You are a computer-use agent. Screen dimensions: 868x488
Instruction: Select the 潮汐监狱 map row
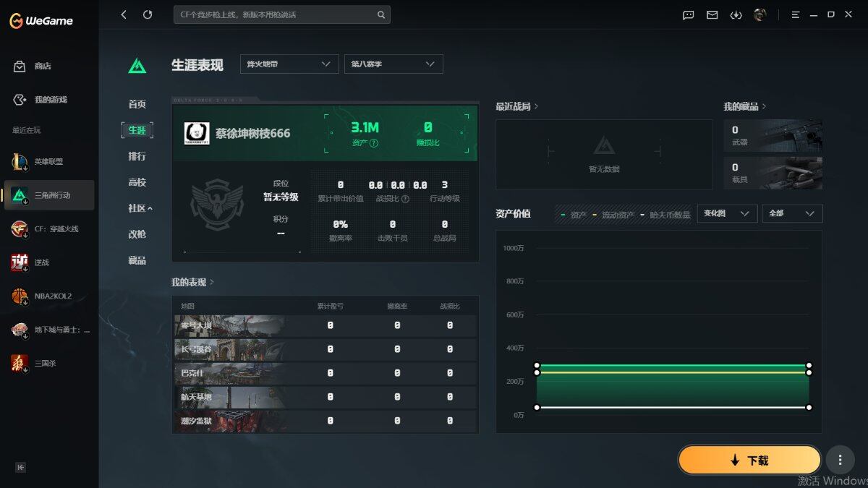click(x=325, y=420)
